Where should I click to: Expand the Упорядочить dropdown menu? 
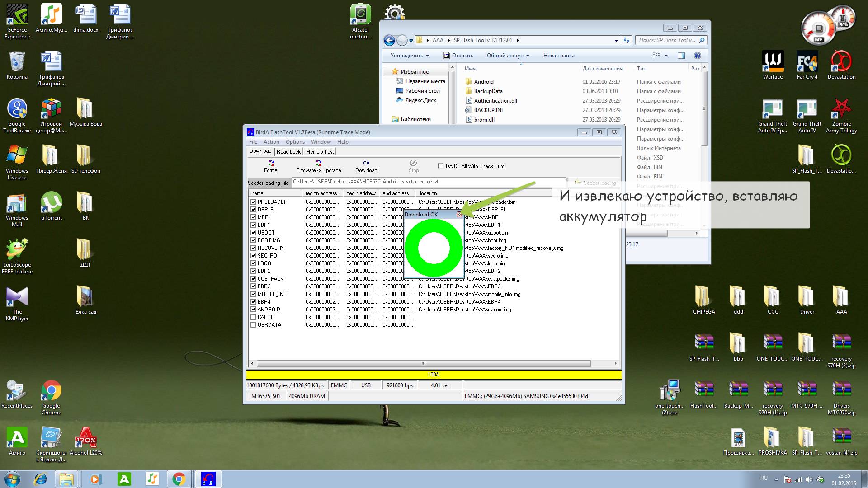click(x=410, y=56)
